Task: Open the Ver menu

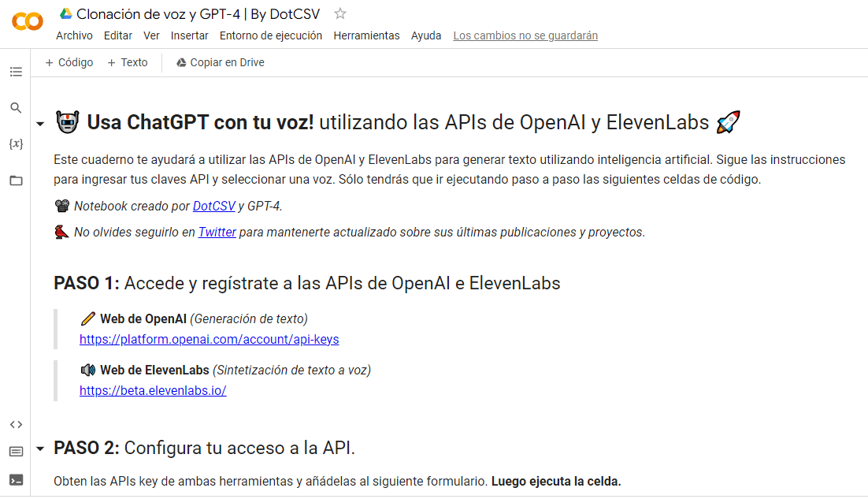Action: pyautogui.click(x=151, y=35)
